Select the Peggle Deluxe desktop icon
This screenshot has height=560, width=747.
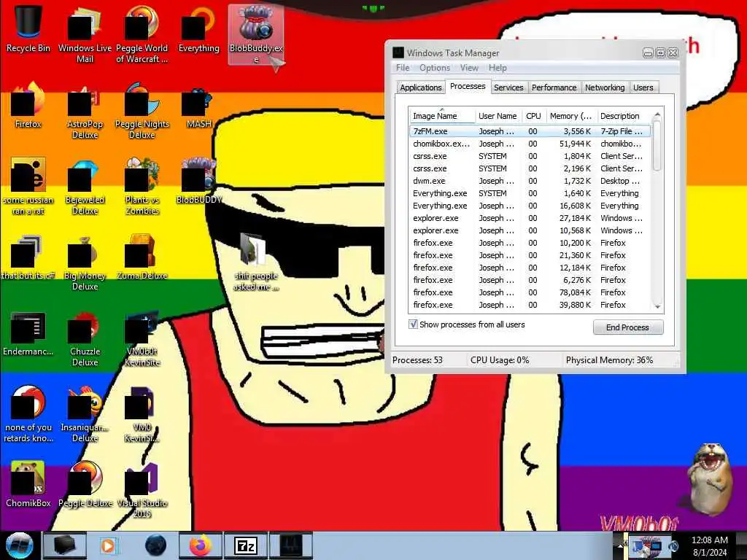point(85,484)
